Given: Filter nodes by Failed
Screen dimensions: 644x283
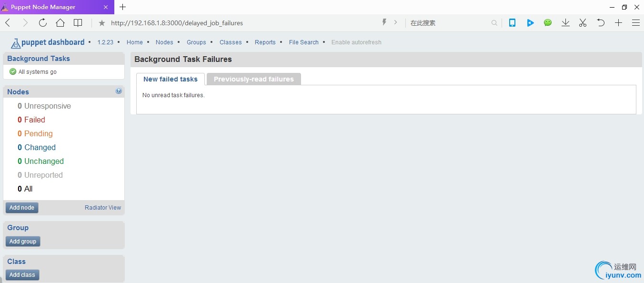Looking at the screenshot, I should click(31, 120).
